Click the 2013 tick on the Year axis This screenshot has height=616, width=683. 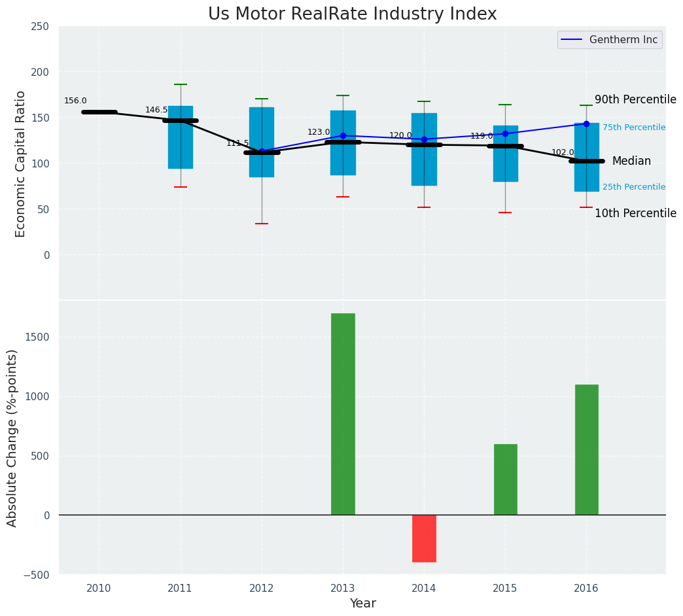[343, 589]
